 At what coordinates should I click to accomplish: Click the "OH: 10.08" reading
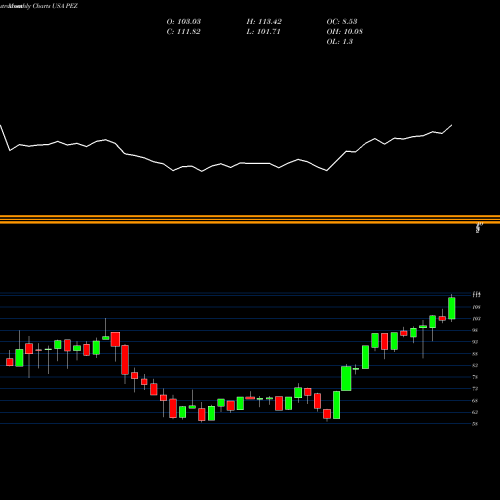point(344,32)
